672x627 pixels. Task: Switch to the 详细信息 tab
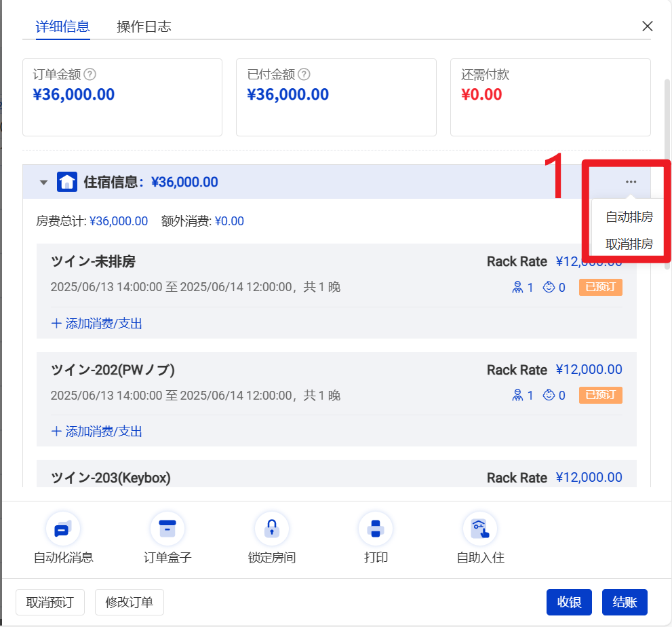click(x=63, y=26)
